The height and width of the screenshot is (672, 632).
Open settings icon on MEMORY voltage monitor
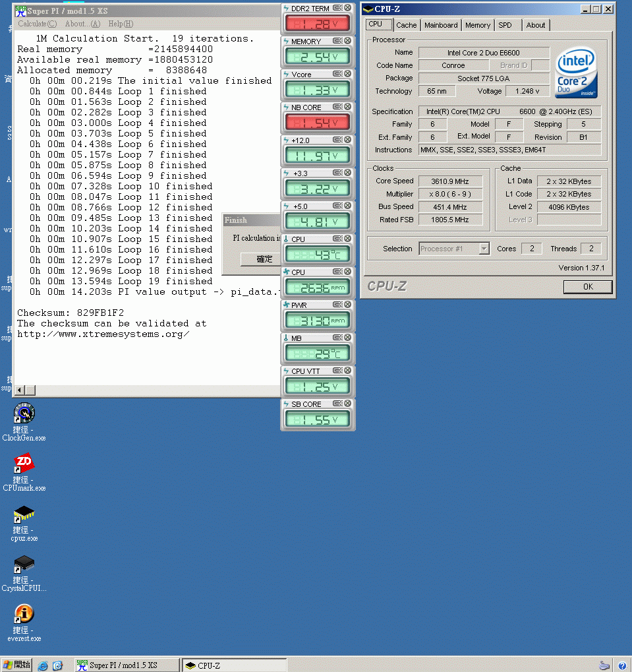[x=337, y=41]
